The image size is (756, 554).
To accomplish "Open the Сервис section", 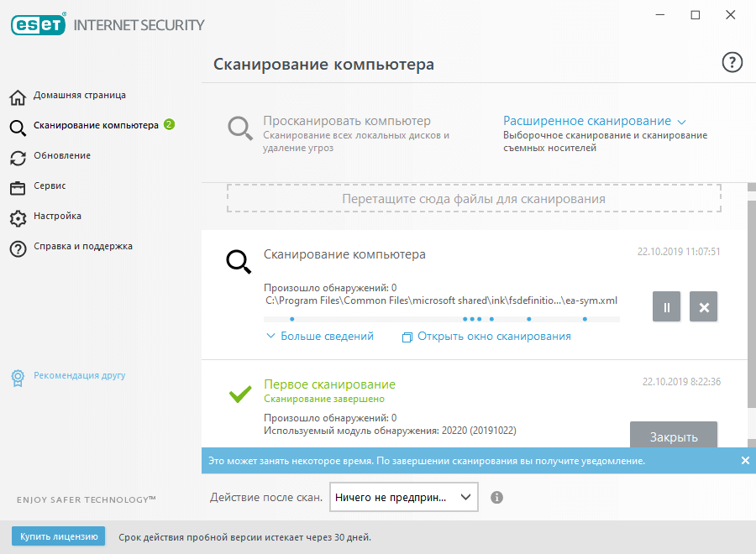I will [50, 186].
